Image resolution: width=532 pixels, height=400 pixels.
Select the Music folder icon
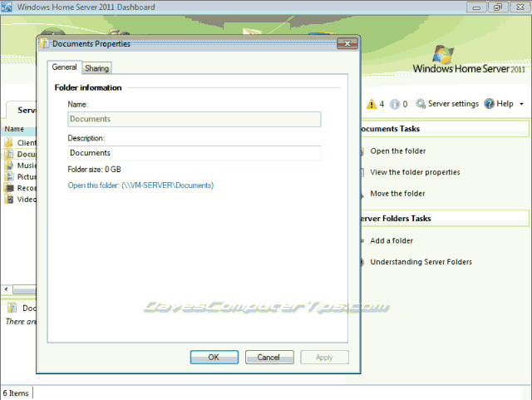pyautogui.click(x=9, y=165)
